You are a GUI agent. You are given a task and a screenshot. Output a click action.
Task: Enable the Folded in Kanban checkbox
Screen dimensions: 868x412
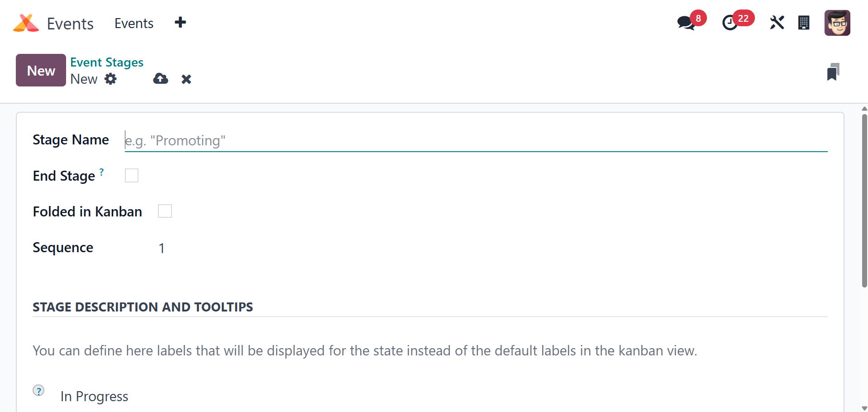[165, 211]
